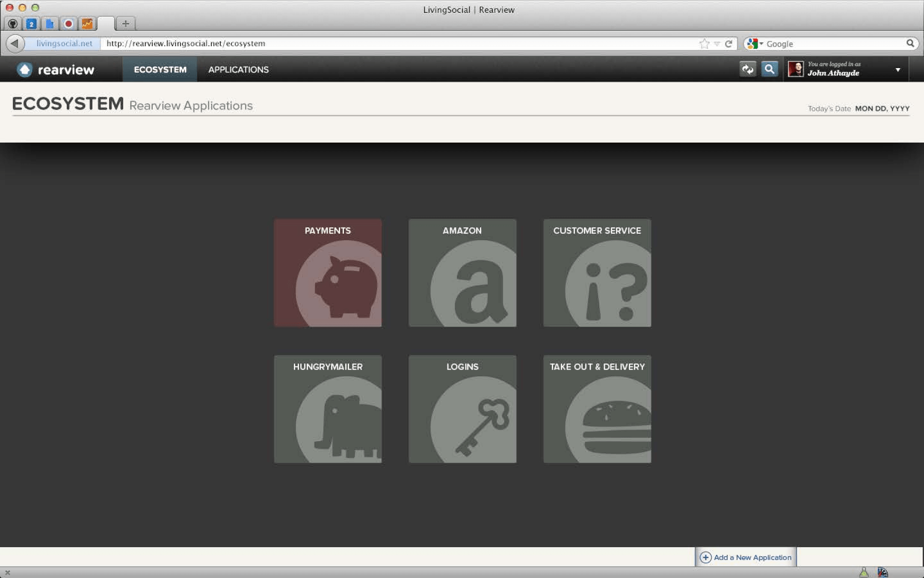Click the browser back arrow button
The image size is (924, 578).
point(15,43)
